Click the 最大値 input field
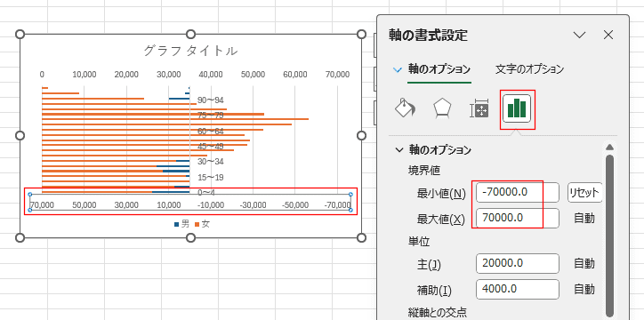The image size is (644, 320). coord(518,219)
